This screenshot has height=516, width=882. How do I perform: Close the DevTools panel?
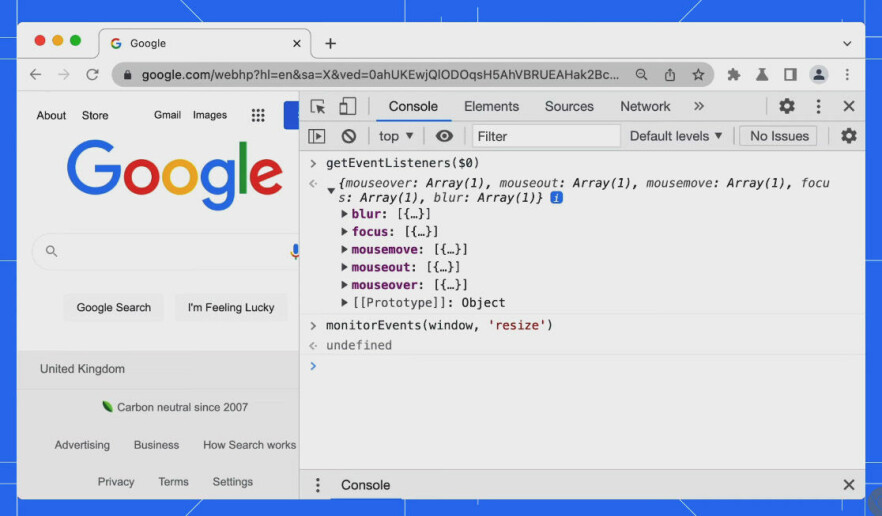(849, 106)
